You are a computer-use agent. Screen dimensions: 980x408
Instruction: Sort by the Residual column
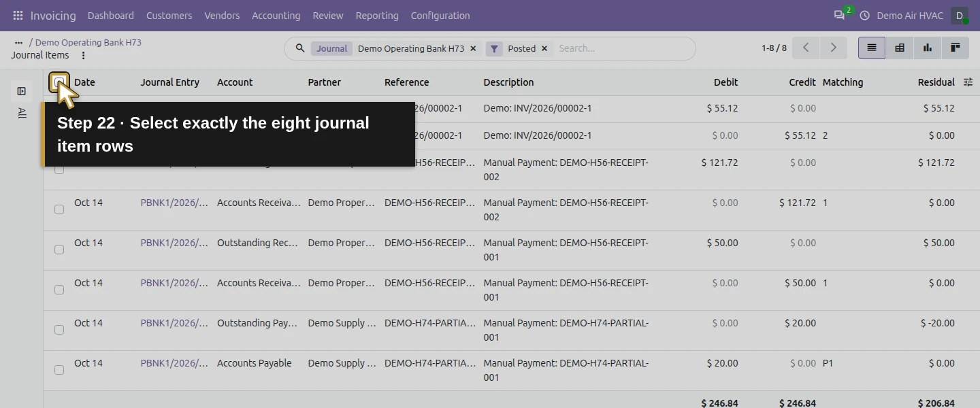(x=936, y=82)
